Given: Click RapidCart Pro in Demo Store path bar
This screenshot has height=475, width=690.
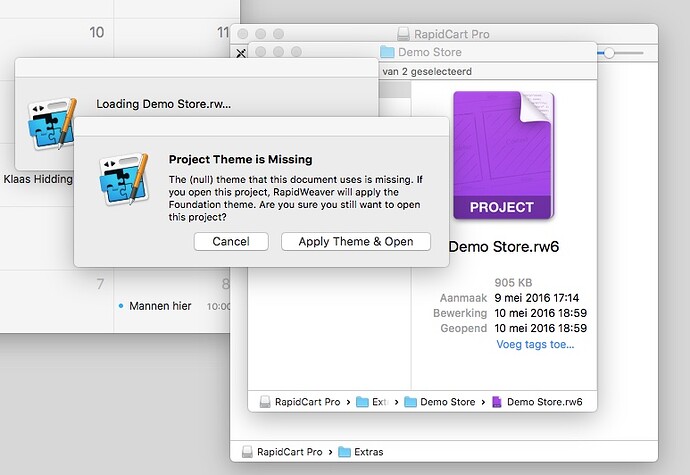Looking at the screenshot, I should 300,402.
